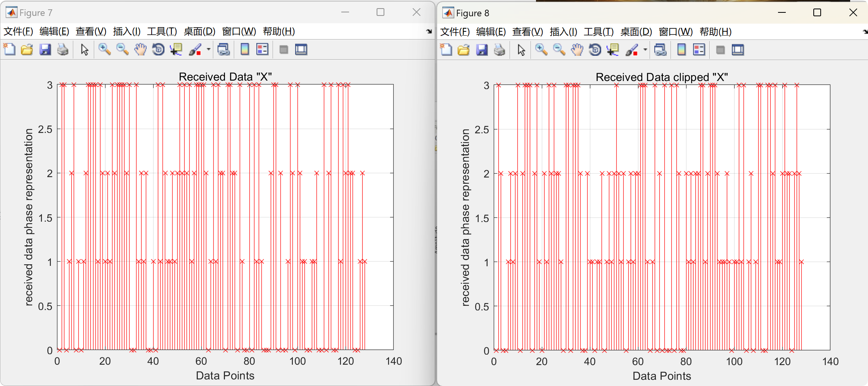Open 文件(F) menu in Figure 8
Image resolution: width=868 pixels, height=386 pixels.
(455, 32)
